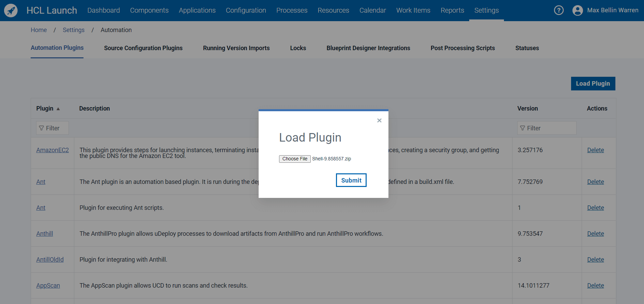Delete the AntillOldId plugin
This screenshot has height=304, width=644.
point(595,260)
